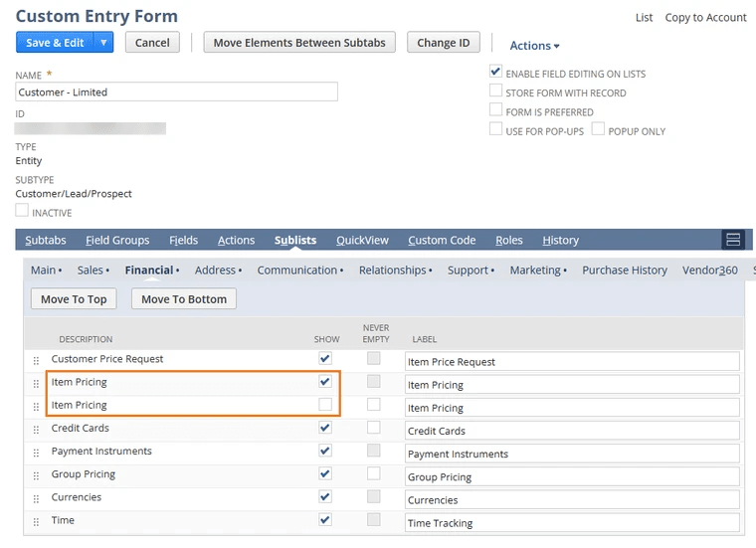This screenshot has width=756, height=548.
Task: Switch to the Roles tab
Action: click(x=508, y=240)
